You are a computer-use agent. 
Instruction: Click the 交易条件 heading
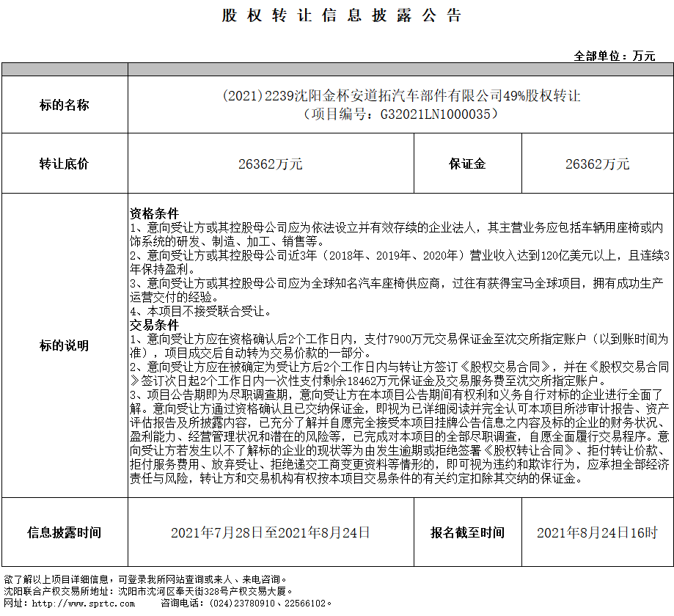point(155,325)
